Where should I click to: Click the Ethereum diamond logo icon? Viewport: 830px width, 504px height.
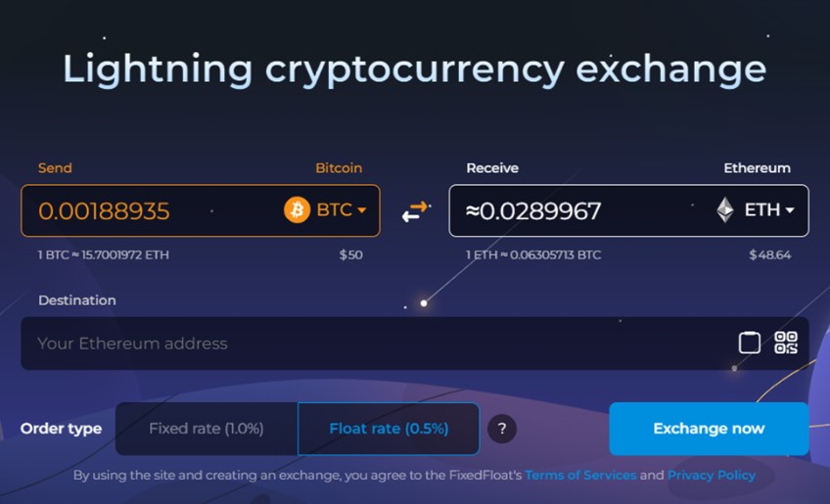click(x=725, y=210)
